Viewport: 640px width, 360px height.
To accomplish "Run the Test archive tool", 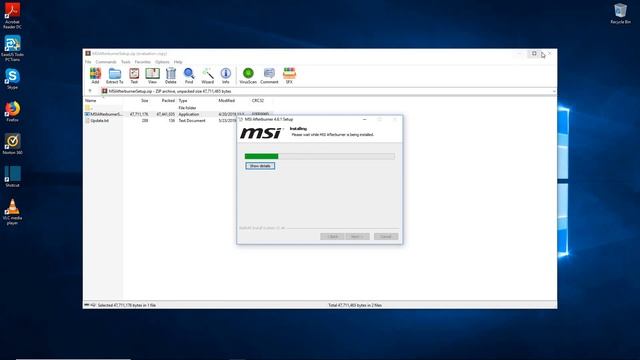I will [x=134, y=76].
